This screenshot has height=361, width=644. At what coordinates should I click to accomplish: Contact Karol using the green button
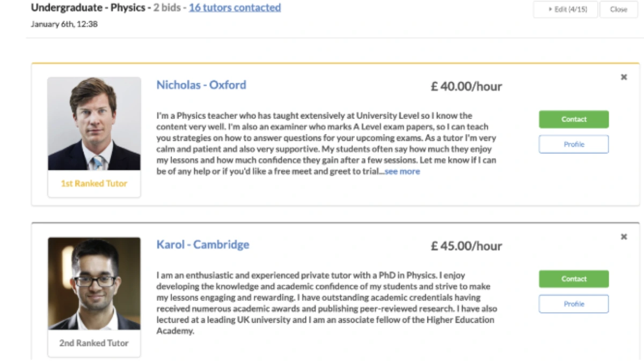[574, 279]
